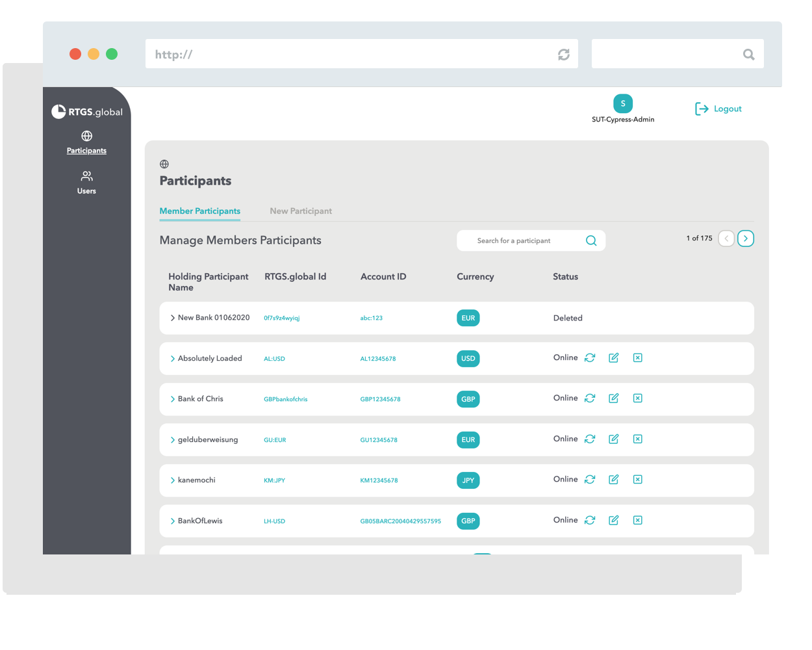The height and width of the screenshot is (650, 812).
Task: Delete the Absolutely Loaded participant
Action: (638, 357)
